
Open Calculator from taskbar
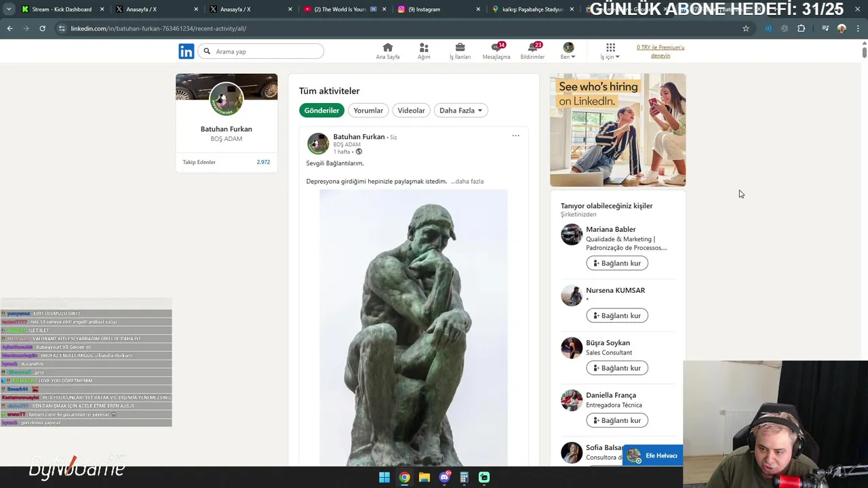(464, 477)
